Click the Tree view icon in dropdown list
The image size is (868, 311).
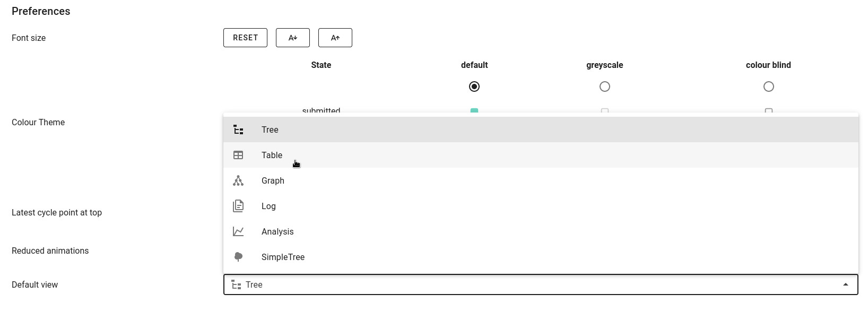[238, 129]
